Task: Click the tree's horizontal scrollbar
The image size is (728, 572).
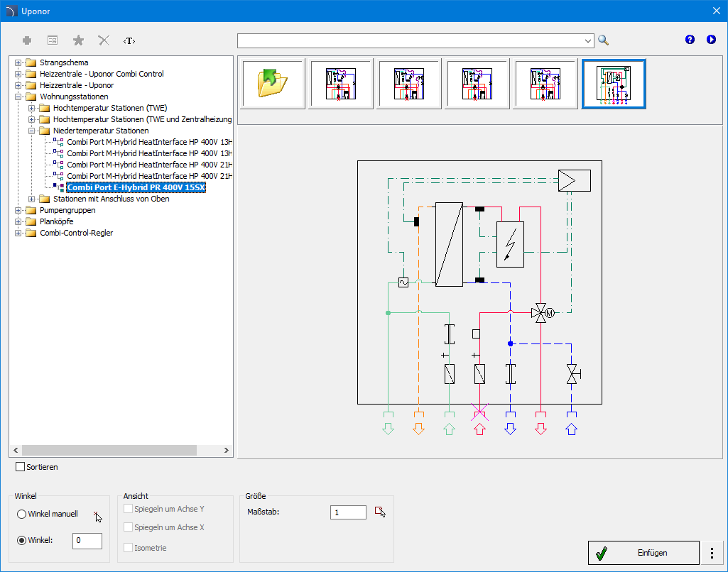Action: point(109,450)
